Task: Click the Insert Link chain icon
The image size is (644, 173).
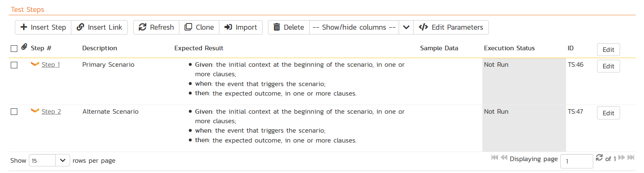Action: (81, 27)
